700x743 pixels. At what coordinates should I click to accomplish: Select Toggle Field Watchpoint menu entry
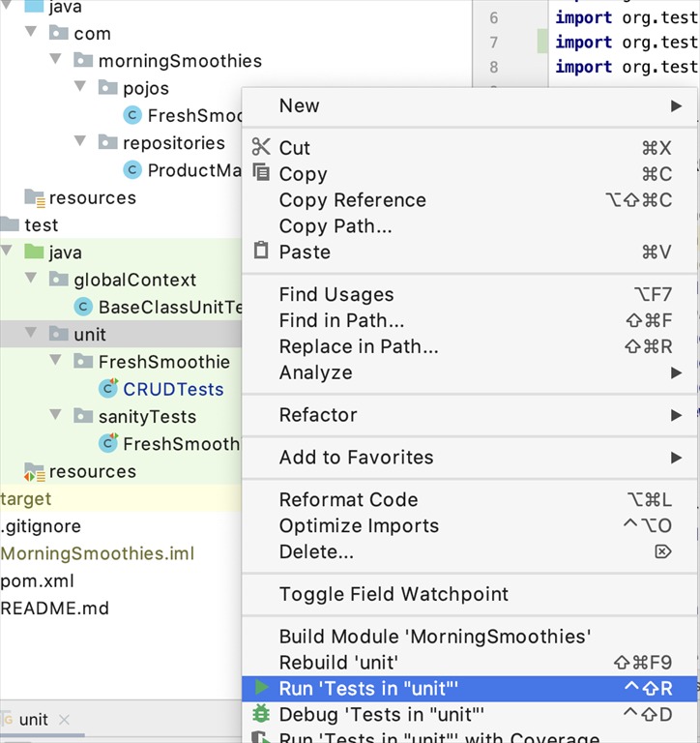[394, 594]
